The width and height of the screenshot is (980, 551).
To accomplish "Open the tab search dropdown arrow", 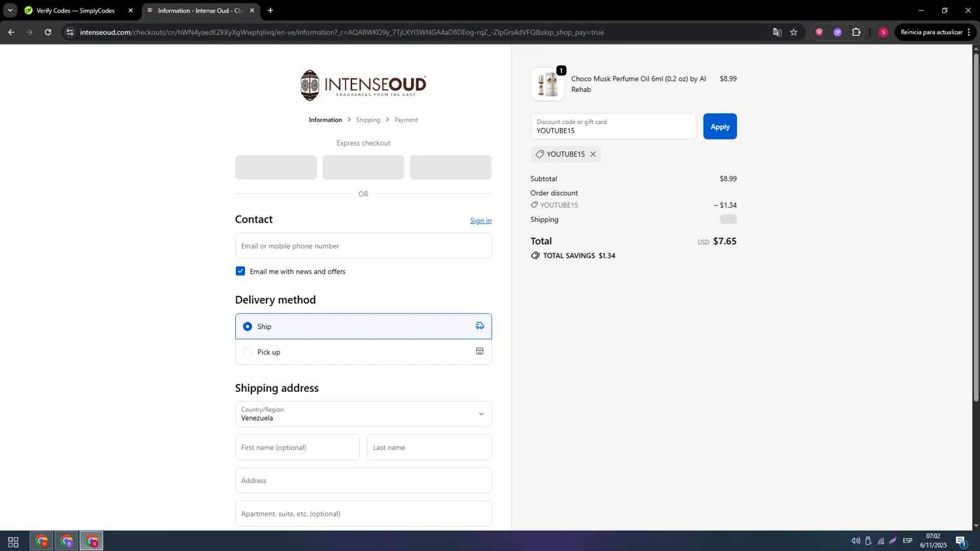I will [10, 10].
